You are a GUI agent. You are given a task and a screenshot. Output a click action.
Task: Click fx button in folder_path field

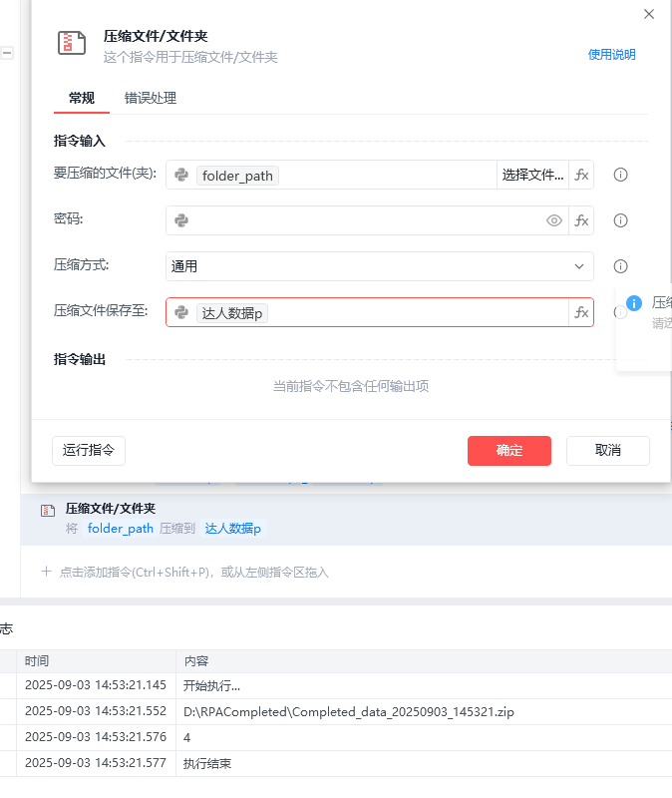(581, 176)
